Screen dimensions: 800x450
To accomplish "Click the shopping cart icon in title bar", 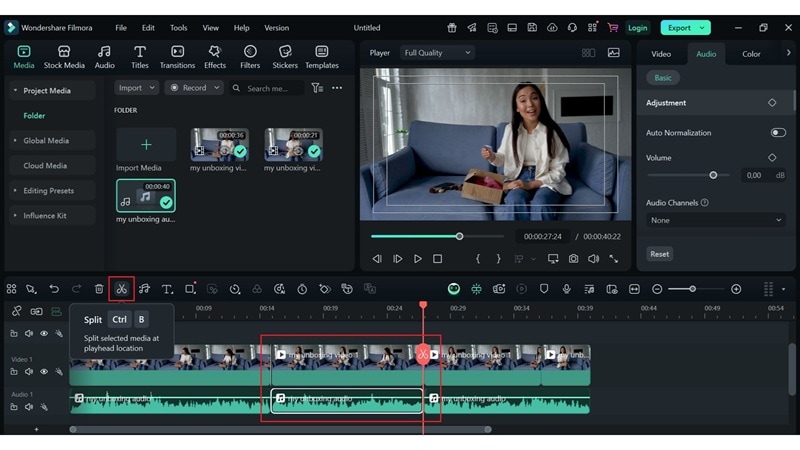I will [613, 28].
